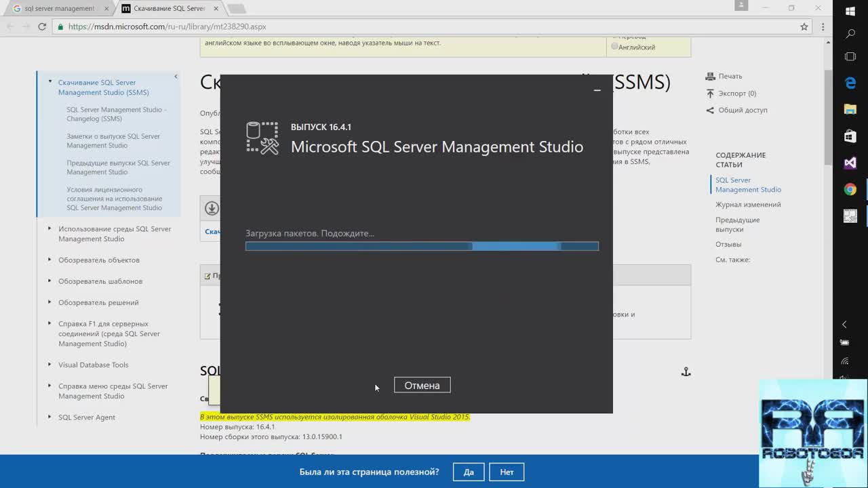
Task: Answer Нет to page helpfulness
Action: click(x=507, y=472)
